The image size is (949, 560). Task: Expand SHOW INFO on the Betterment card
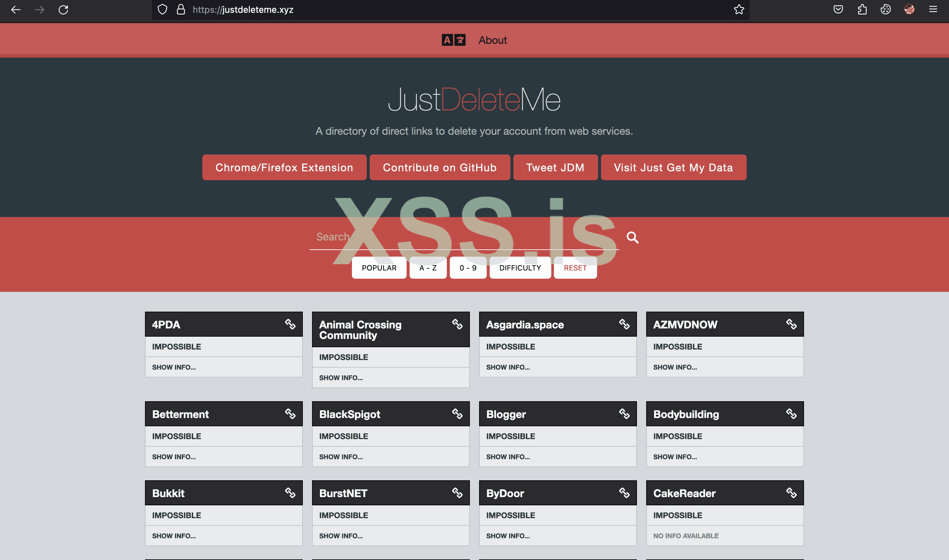point(174,457)
